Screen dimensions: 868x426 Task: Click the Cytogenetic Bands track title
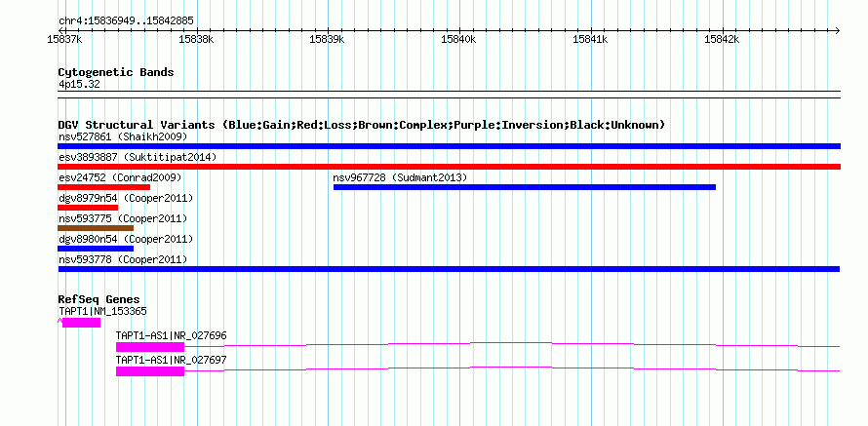coord(116,72)
